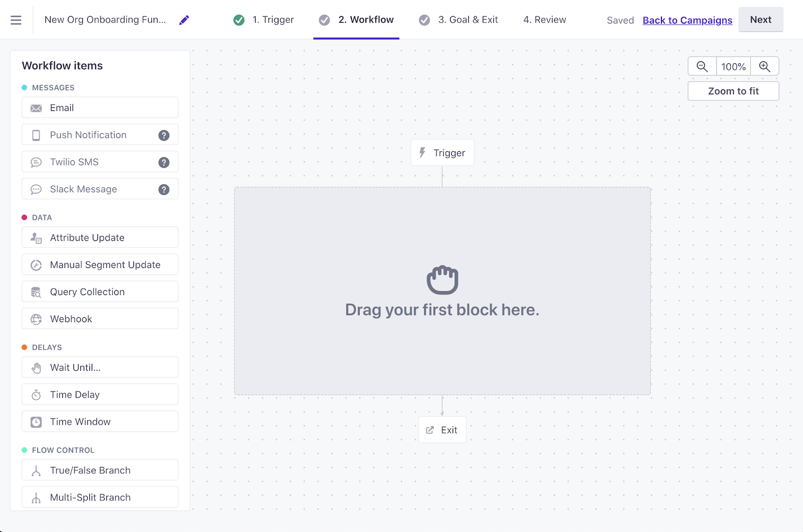Click Back to Campaigns link
The width and height of the screenshot is (803, 532).
click(x=687, y=21)
